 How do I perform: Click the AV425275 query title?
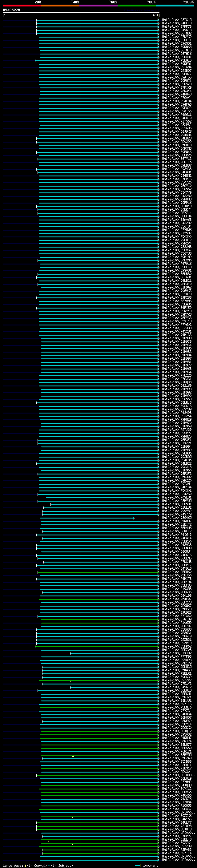click(11, 10)
